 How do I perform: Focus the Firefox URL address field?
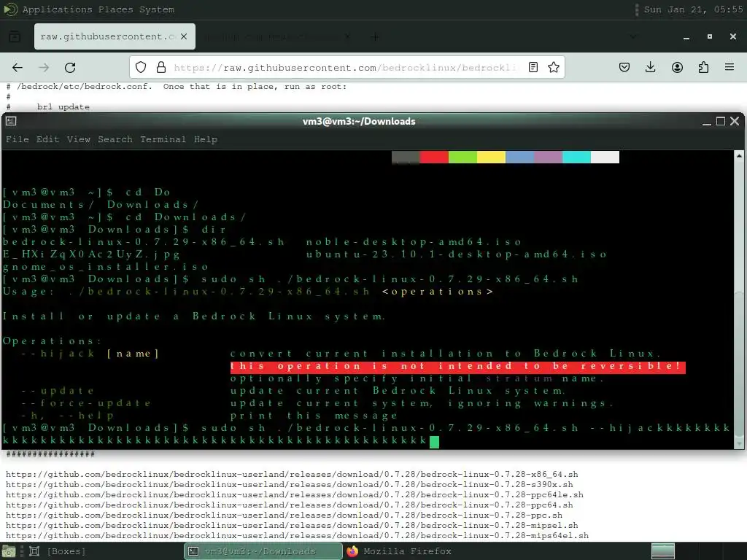coord(345,68)
